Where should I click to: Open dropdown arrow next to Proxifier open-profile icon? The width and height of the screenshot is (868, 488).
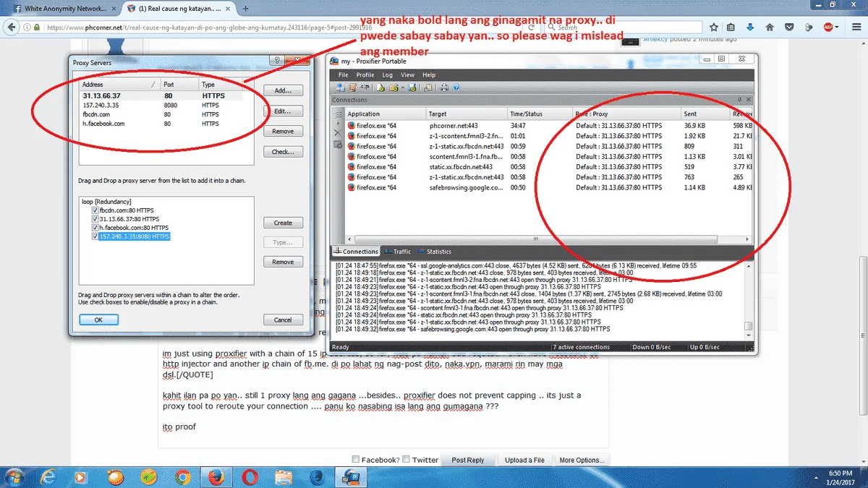[x=403, y=87]
